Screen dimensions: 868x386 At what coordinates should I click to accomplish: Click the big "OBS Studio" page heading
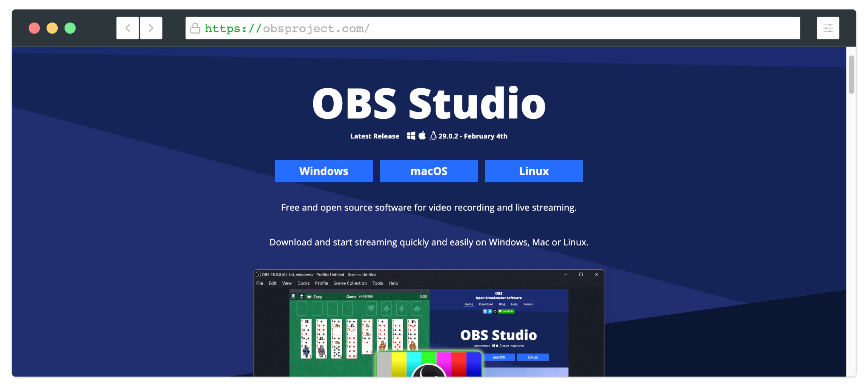click(x=429, y=103)
